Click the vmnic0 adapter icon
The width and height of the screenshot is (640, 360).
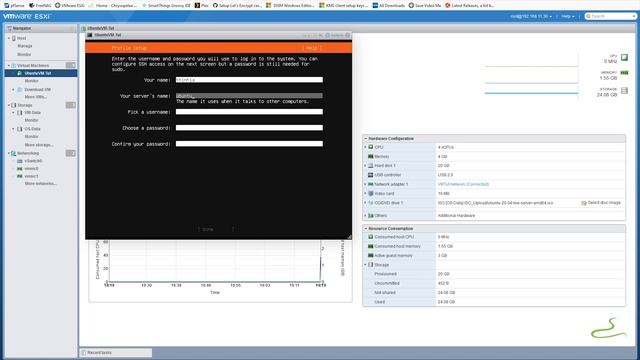click(19, 169)
